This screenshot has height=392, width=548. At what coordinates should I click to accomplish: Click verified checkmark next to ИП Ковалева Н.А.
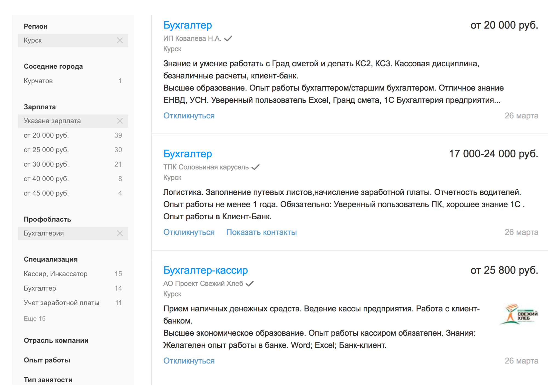click(x=228, y=38)
